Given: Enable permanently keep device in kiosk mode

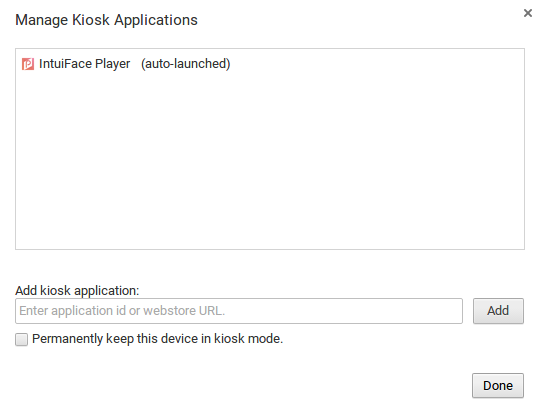Looking at the screenshot, I should tap(22, 340).
